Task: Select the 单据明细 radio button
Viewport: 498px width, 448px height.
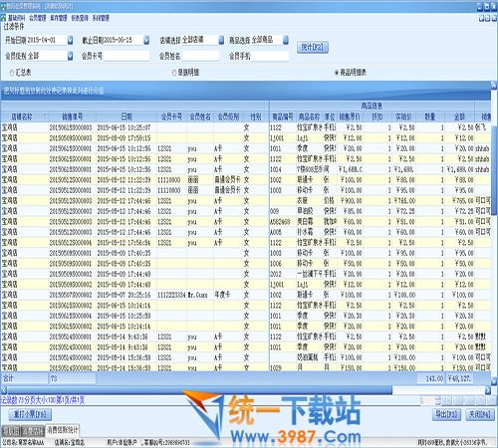Action: pyautogui.click(x=173, y=73)
